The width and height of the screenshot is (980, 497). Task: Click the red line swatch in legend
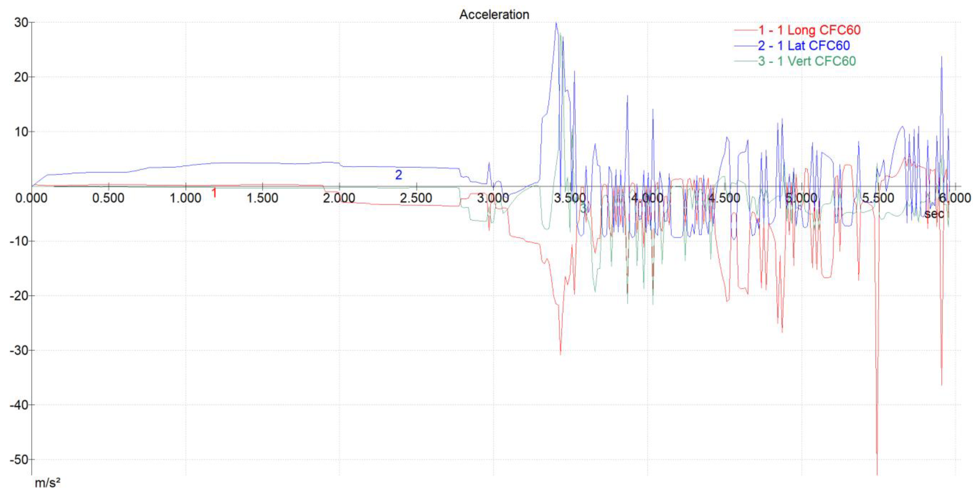tap(745, 30)
